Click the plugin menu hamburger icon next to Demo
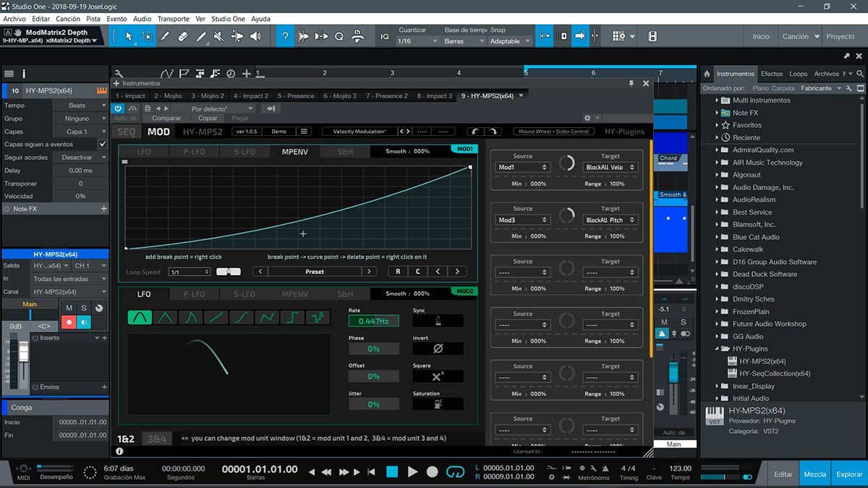Image resolution: width=868 pixels, height=488 pixels. click(x=305, y=132)
